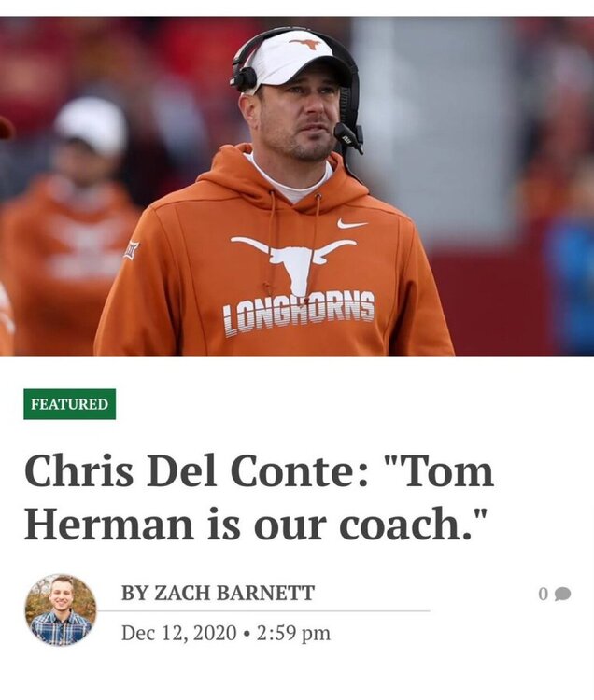The width and height of the screenshot is (594, 700).
Task: Click the divider line under author name
Action: [263, 610]
